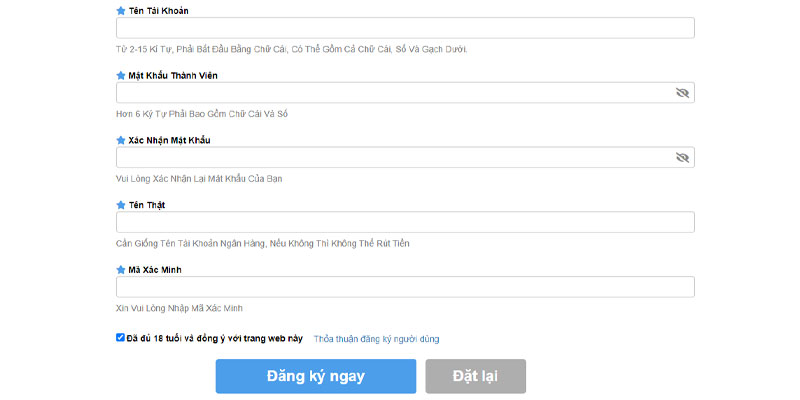Toggle eye icon in Xác Nhận Mật Khẩu field
The width and height of the screenshot is (800, 400).
click(x=682, y=158)
